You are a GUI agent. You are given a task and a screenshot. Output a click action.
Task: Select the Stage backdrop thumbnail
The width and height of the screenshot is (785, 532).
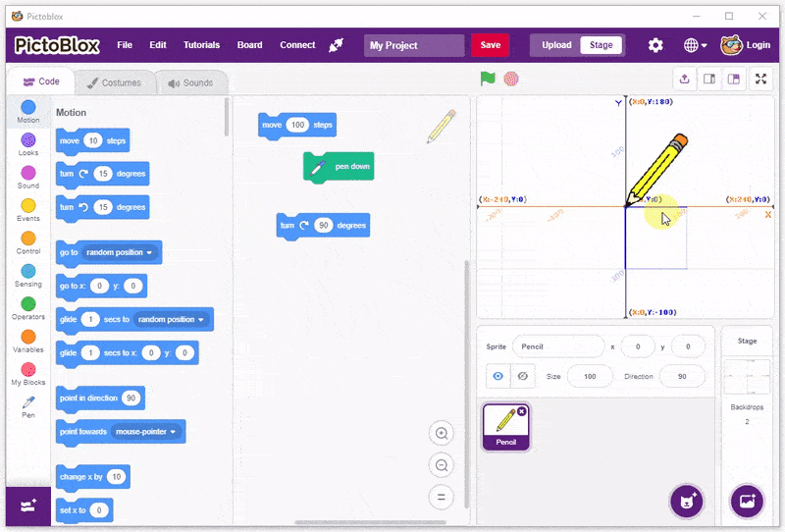(747, 377)
